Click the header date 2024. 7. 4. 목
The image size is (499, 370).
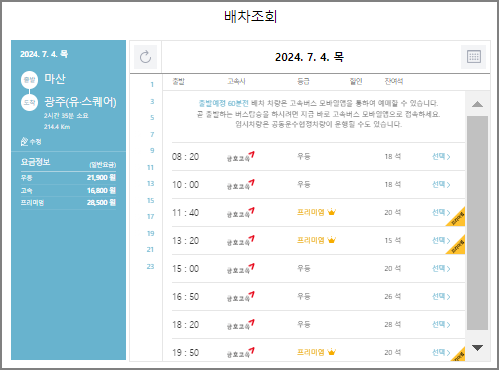pos(309,57)
